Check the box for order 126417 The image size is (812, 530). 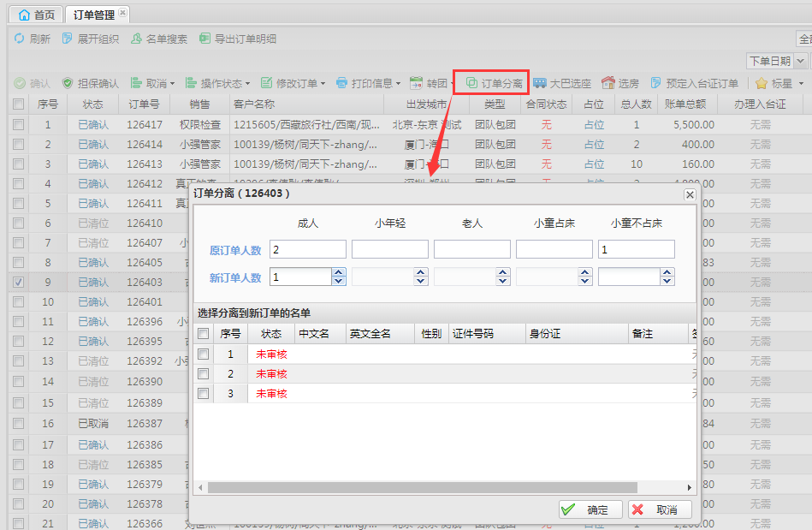pos(19,124)
